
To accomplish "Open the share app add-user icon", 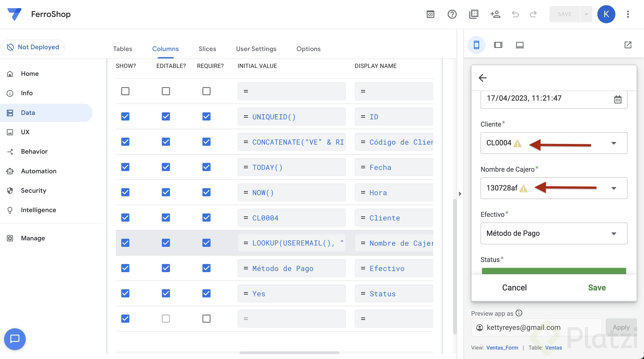I will (x=495, y=14).
